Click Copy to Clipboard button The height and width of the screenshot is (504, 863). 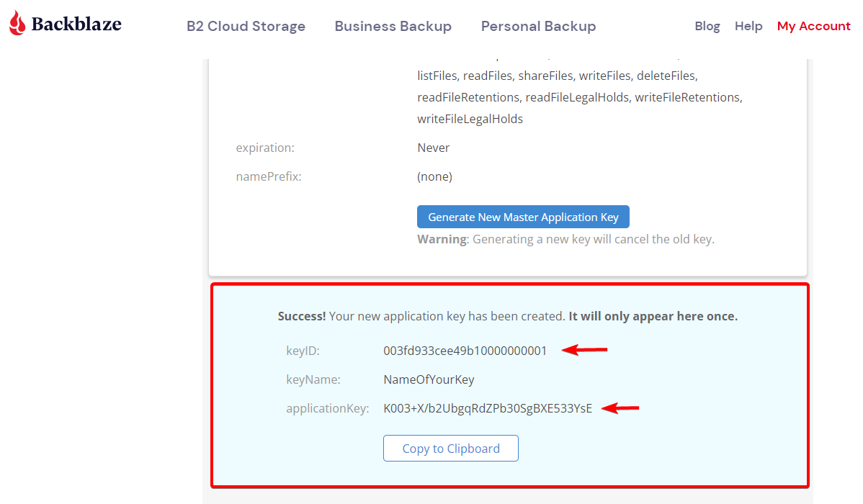[451, 449]
